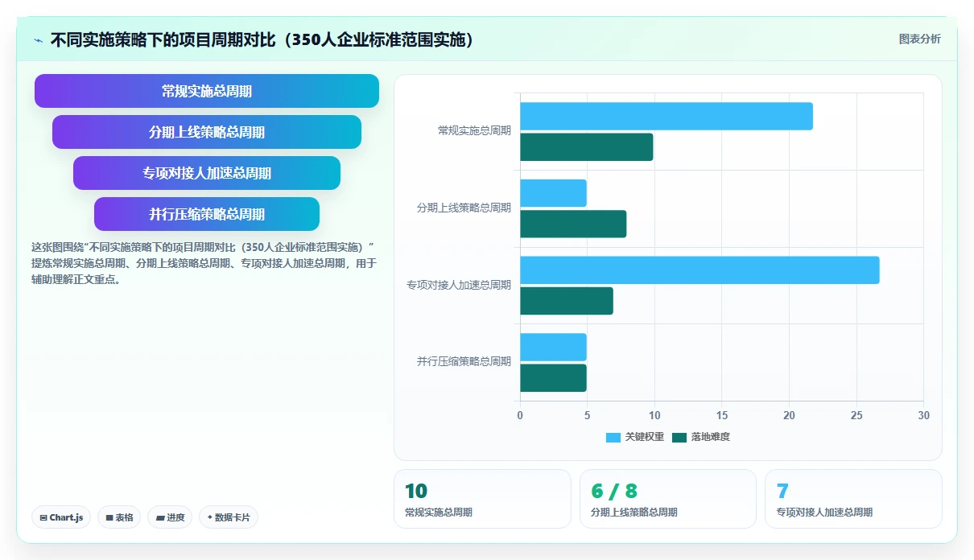Screen dimensions: 974x560
Task: Open the data card showing value 7
Action: coord(853,499)
